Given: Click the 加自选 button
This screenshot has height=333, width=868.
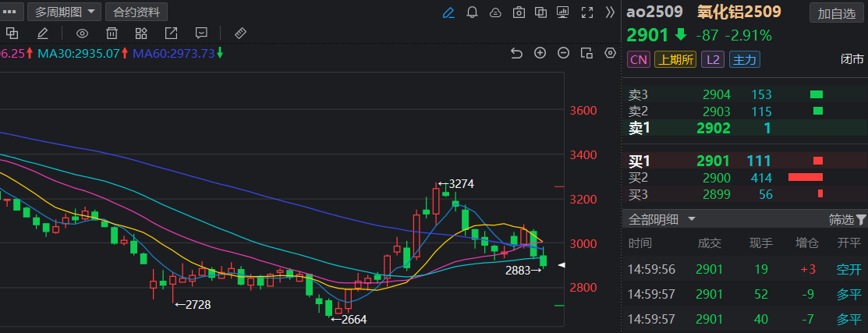Looking at the screenshot, I should point(836,12).
